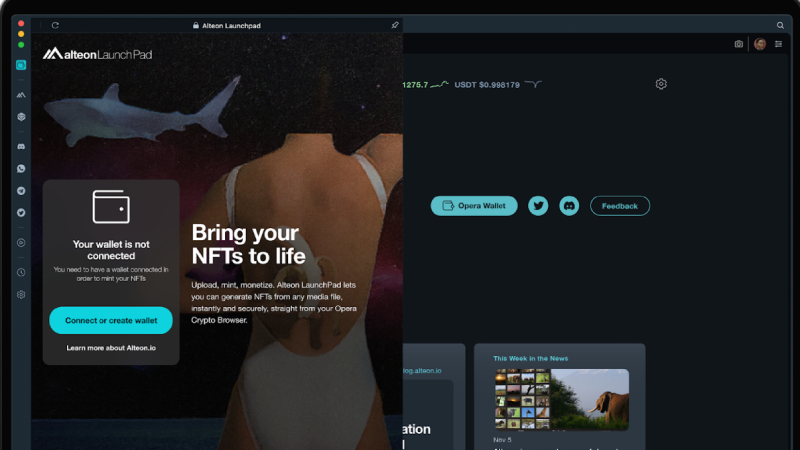Click Connect or create wallet
This screenshot has width=800, height=450.
click(111, 320)
